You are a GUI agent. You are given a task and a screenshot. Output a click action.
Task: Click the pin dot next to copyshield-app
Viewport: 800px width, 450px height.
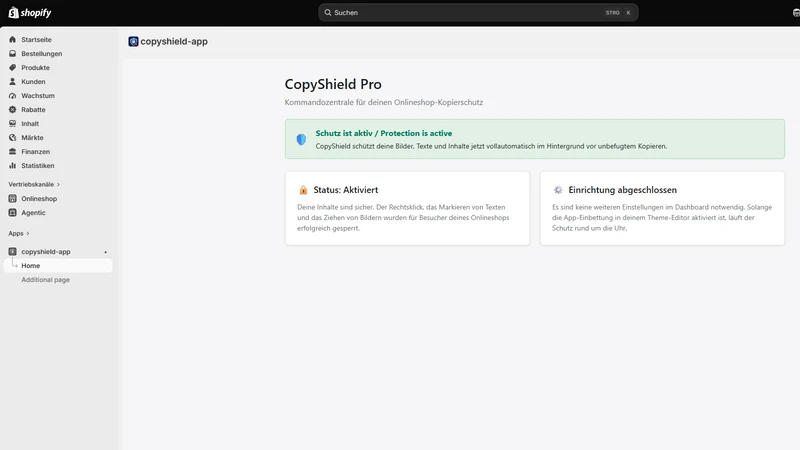(x=106, y=252)
